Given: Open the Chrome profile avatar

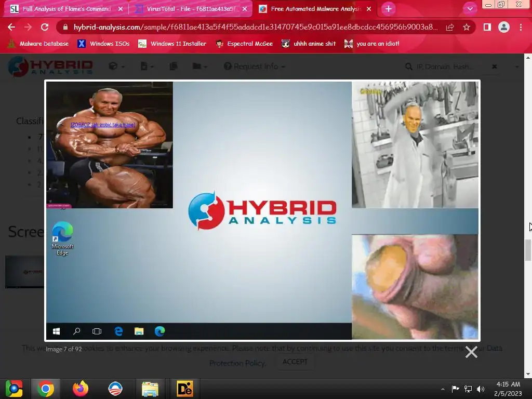Looking at the screenshot, I should (x=504, y=27).
